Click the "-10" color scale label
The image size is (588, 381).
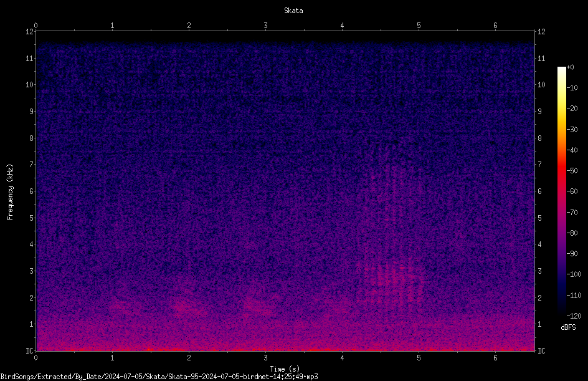572,88
